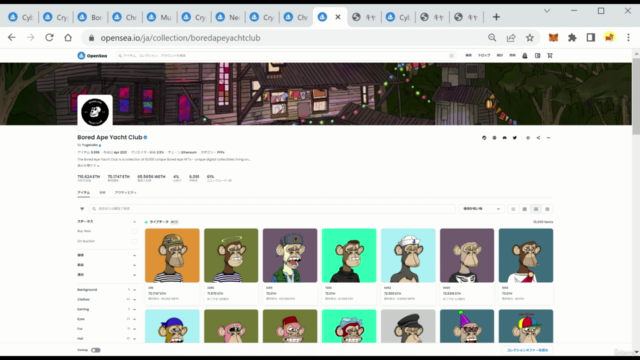Switch to the first browser tab 'Cyb'
640x360 pixels.
pyautogui.click(x=21, y=17)
